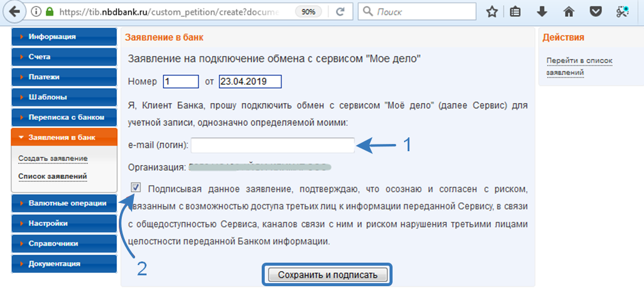Click the search magnifier icon
Image resolution: width=644 pixels, height=297 pixels.
(x=368, y=12)
